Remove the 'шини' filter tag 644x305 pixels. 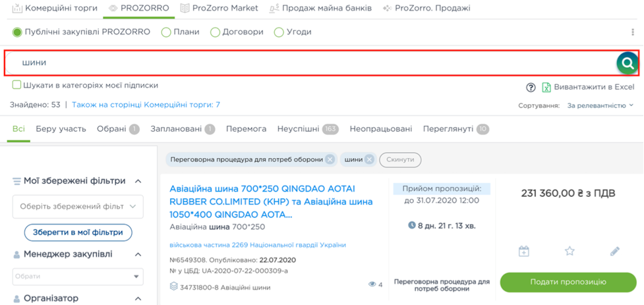pos(369,159)
